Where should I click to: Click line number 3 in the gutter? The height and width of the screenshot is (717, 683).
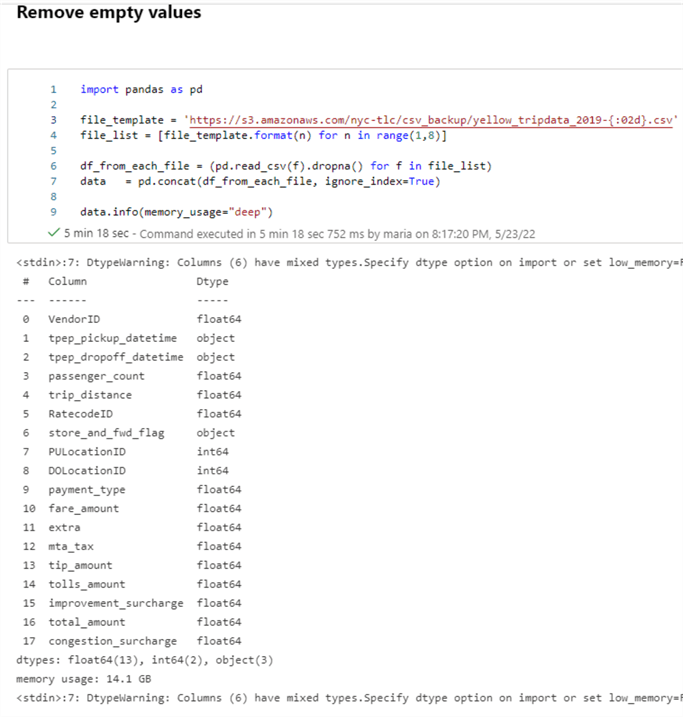point(53,120)
